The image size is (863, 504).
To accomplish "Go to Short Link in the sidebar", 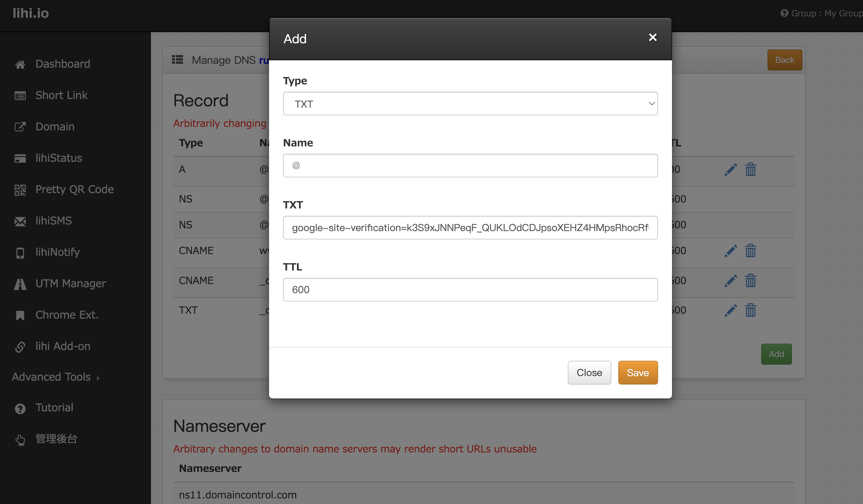I will pos(61,95).
